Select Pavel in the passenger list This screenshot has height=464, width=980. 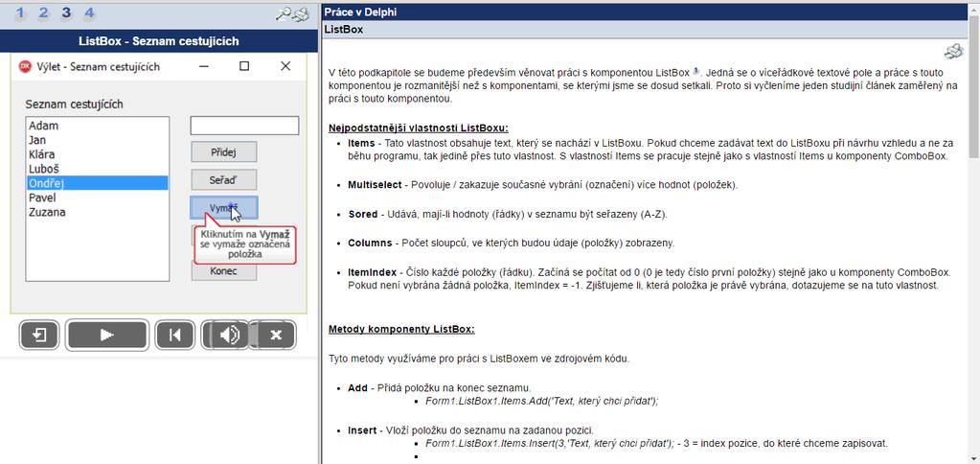[97, 197]
